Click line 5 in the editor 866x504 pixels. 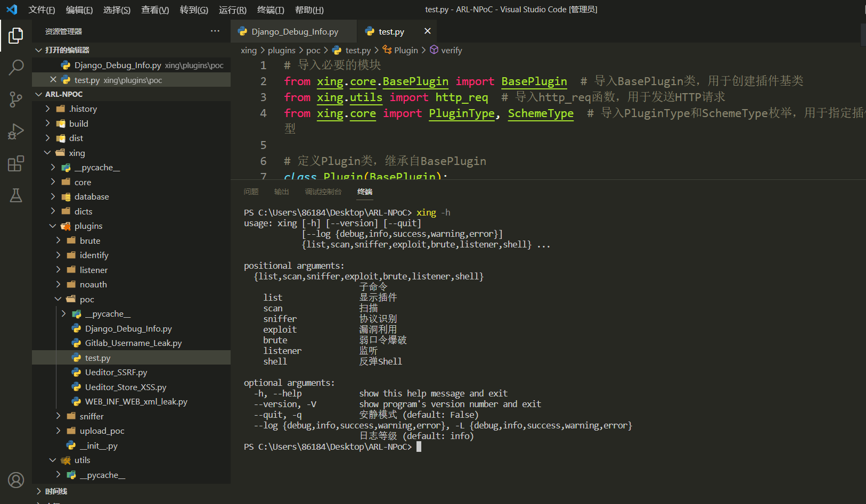(x=263, y=145)
